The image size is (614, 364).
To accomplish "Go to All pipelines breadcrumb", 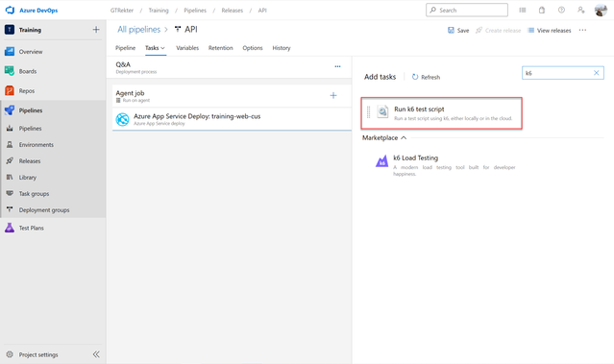I will click(x=139, y=30).
